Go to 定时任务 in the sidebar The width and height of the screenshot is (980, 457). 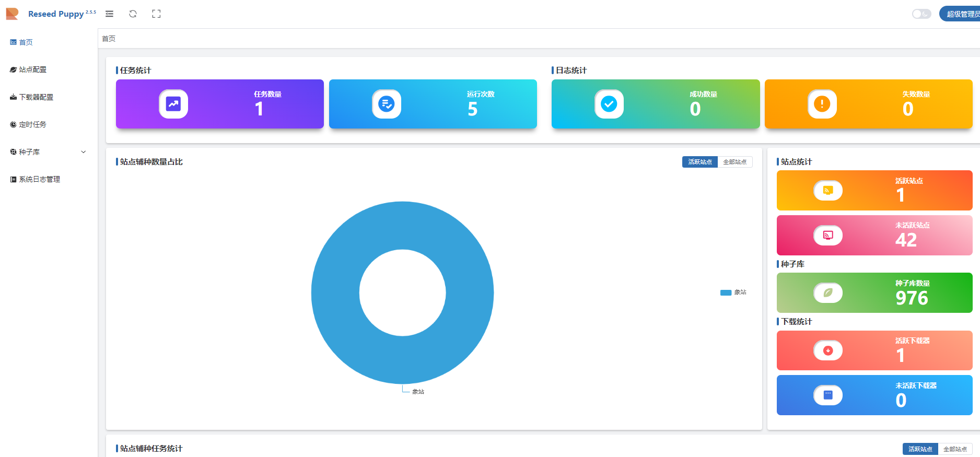(33, 124)
